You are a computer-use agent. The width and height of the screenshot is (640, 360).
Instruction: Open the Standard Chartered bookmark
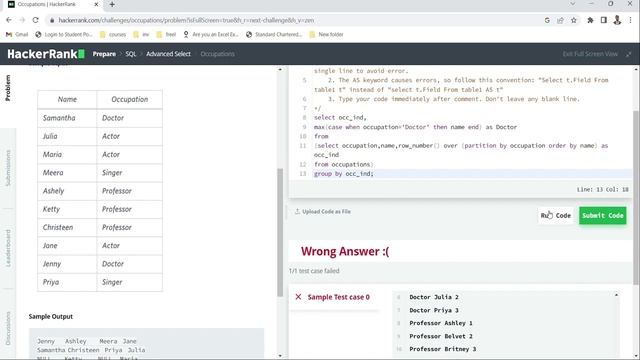(x=274, y=35)
